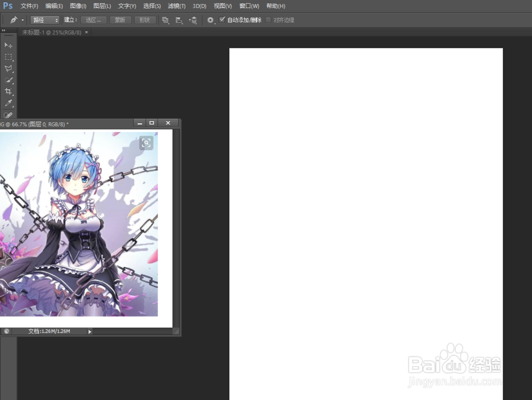Open pen options gear icon
The image size is (532, 400).
pos(210,20)
